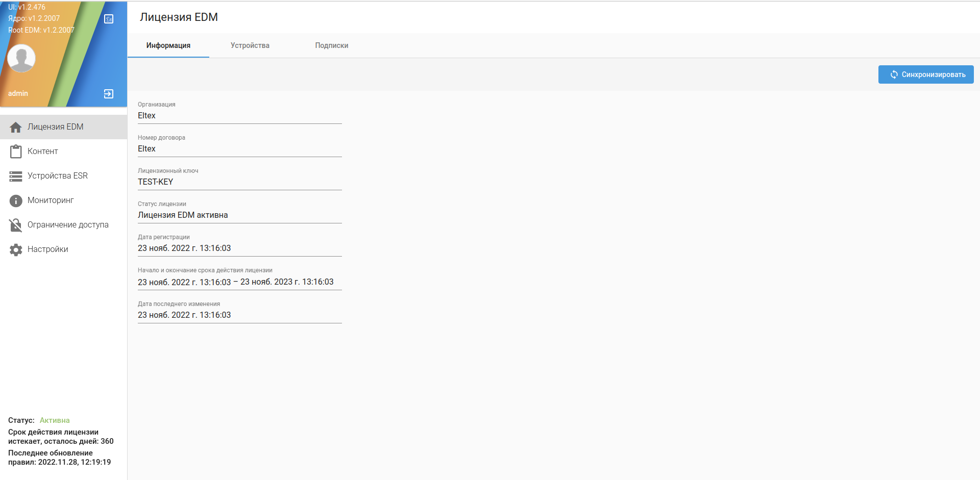Click the Последнее обновление правил text

pyautogui.click(x=59, y=458)
